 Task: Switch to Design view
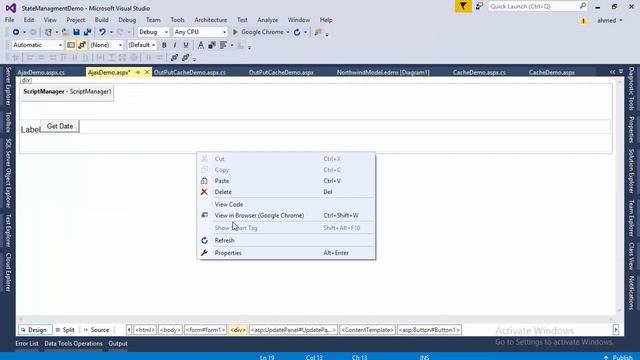(x=34, y=330)
